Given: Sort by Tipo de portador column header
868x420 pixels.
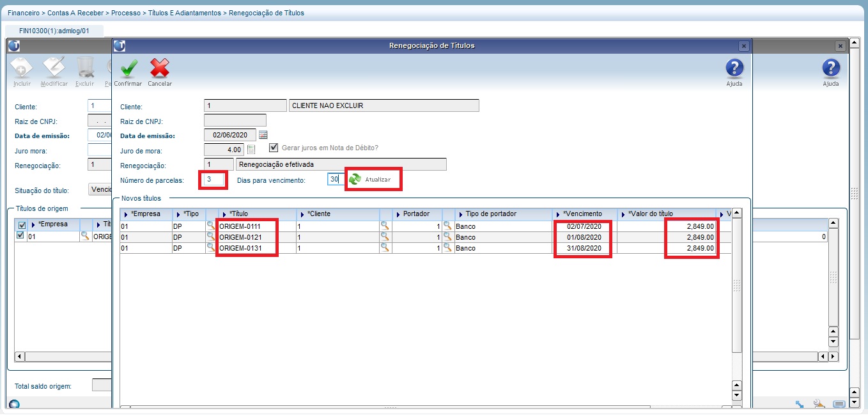Looking at the screenshot, I should pyautogui.click(x=503, y=214).
